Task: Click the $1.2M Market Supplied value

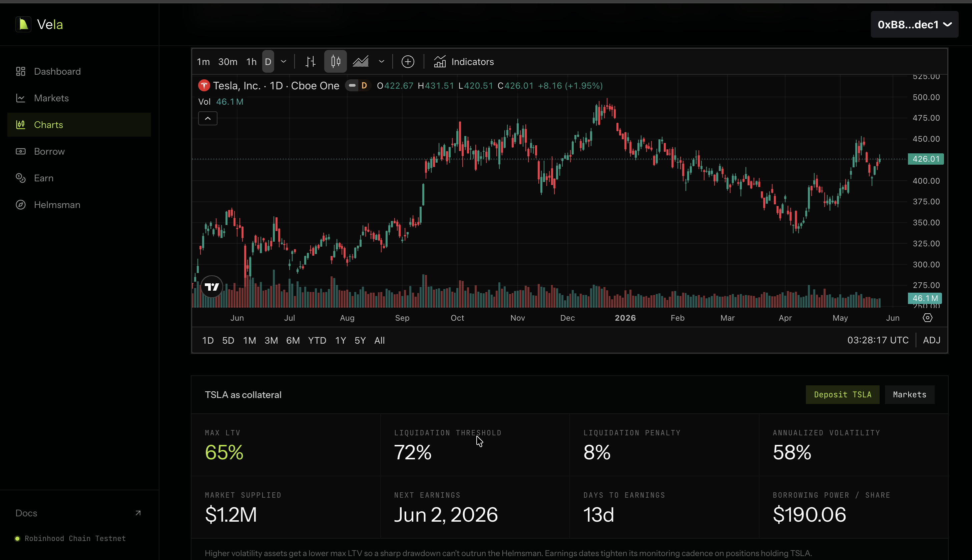Action: (x=231, y=515)
